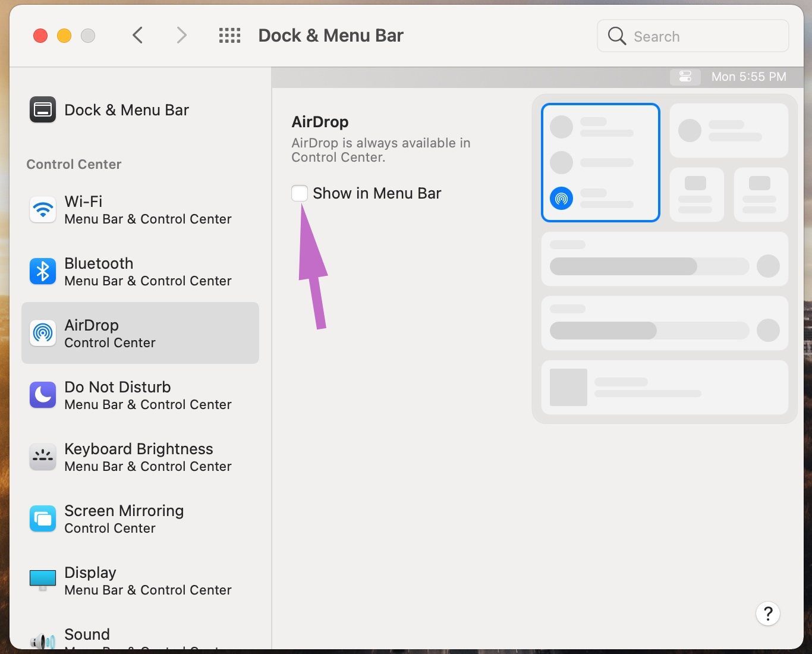
Task: Select Do Not Disturb in sidebar
Action: pyautogui.click(x=140, y=395)
